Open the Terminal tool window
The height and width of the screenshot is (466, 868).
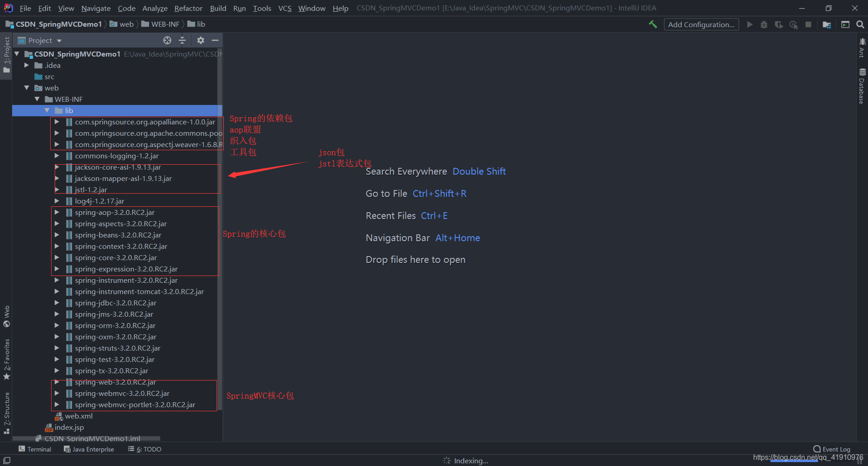point(35,449)
